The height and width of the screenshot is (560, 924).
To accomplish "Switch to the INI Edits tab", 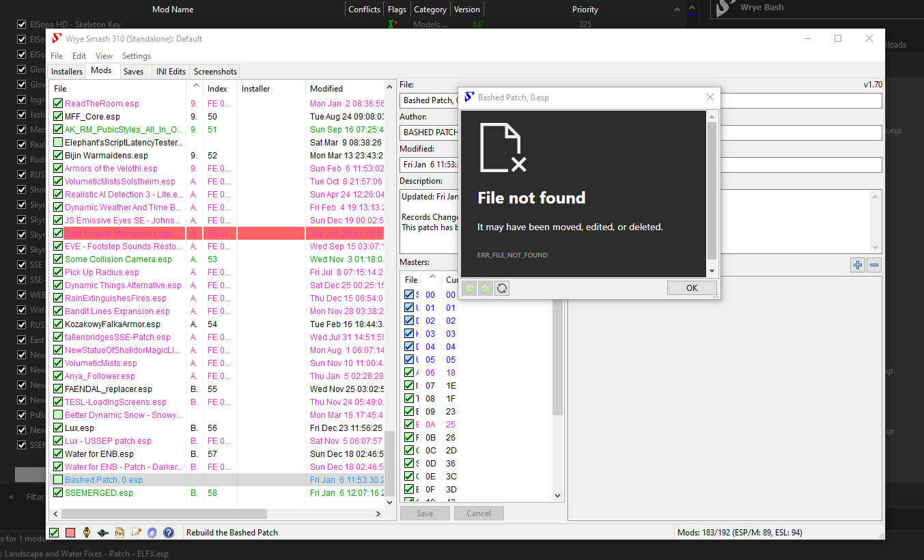I will coord(171,72).
